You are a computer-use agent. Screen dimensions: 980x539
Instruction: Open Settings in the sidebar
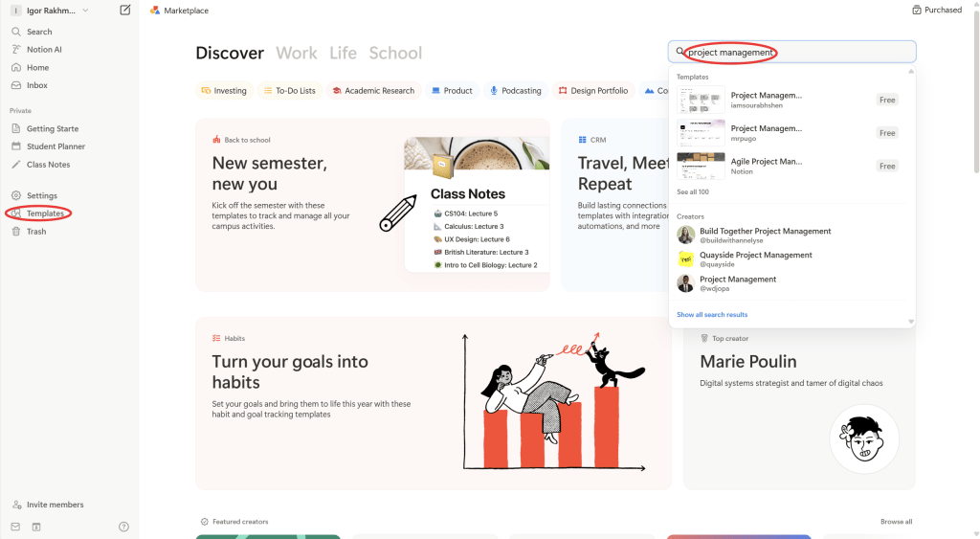click(x=42, y=196)
